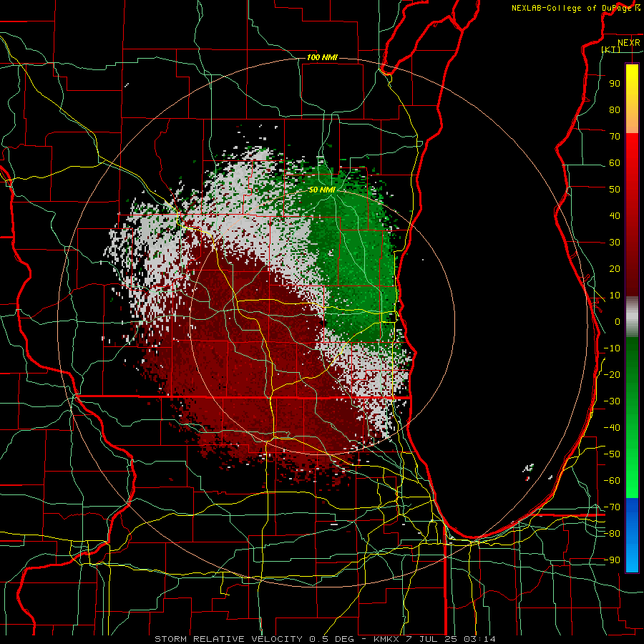The width and height of the screenshot is (644, 644).
Task: Click the STORM RELATIVE VELOCITY caption text
Action: pos(228,639)
